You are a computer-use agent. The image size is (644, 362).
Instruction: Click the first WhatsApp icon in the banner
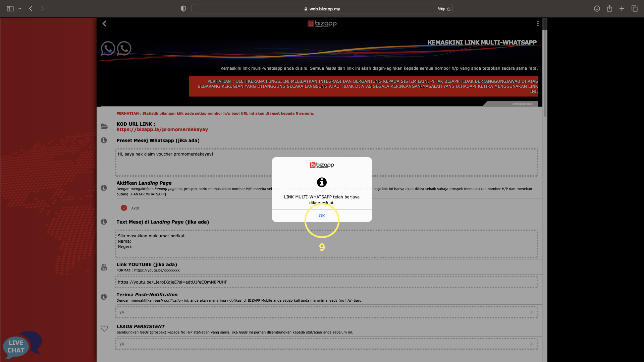(x=108, y=49)
